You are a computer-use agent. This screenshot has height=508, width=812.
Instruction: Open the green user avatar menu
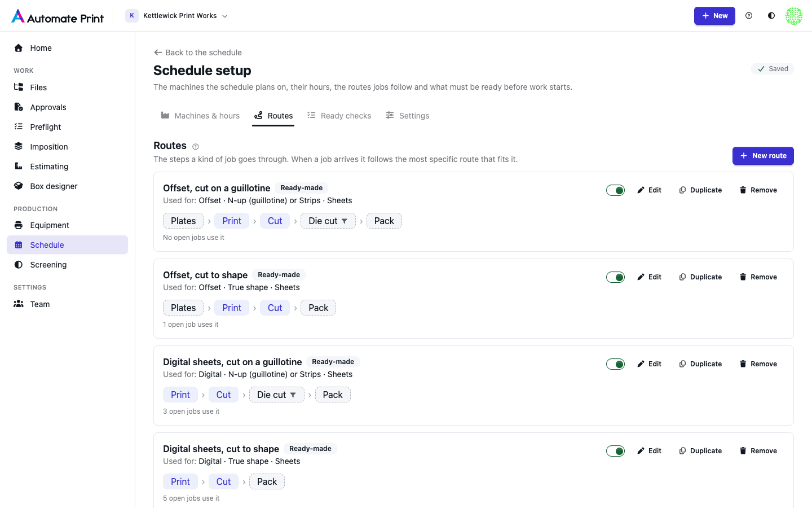coord(794,16)
